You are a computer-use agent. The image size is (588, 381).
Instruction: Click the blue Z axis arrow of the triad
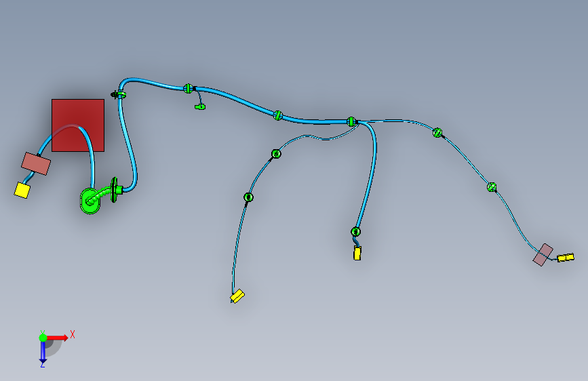click(43, 352)
